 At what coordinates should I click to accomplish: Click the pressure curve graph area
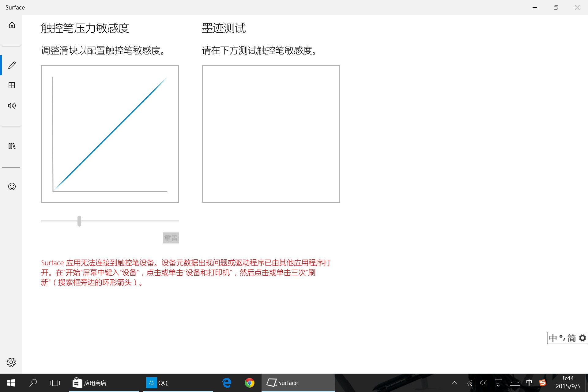coord(110,134)
